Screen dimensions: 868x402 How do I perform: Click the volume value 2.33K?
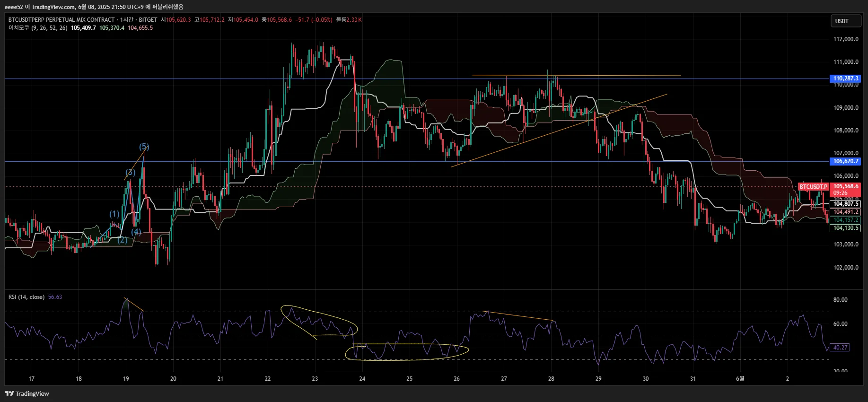(x=354, y=20)
